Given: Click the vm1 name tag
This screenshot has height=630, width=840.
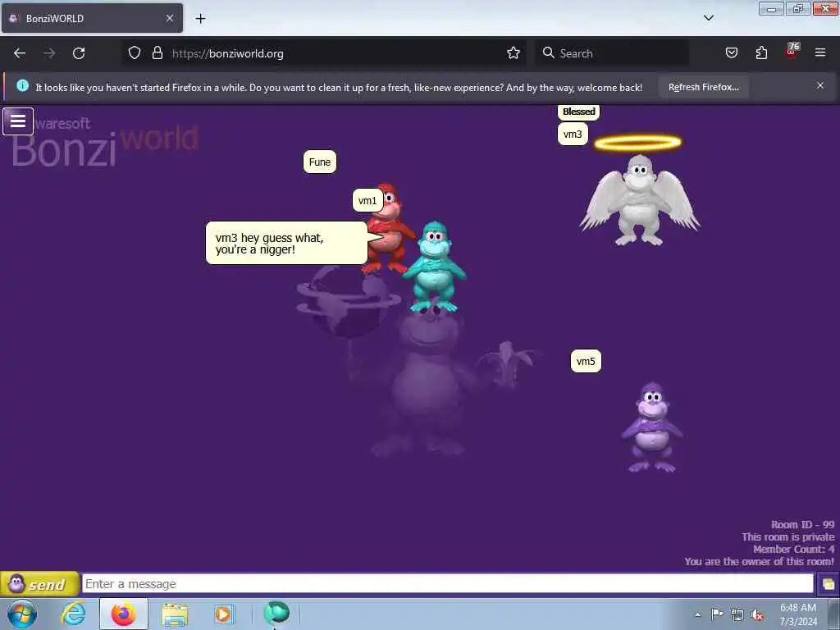Looking at the screenshot, I should pos(367,200).
